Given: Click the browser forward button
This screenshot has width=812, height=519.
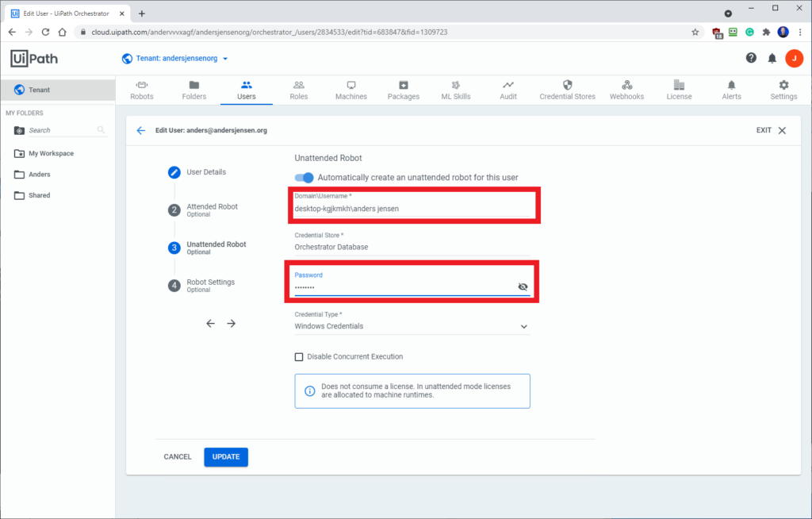Looking at the screenshot, I should click(x=29, y=33).
